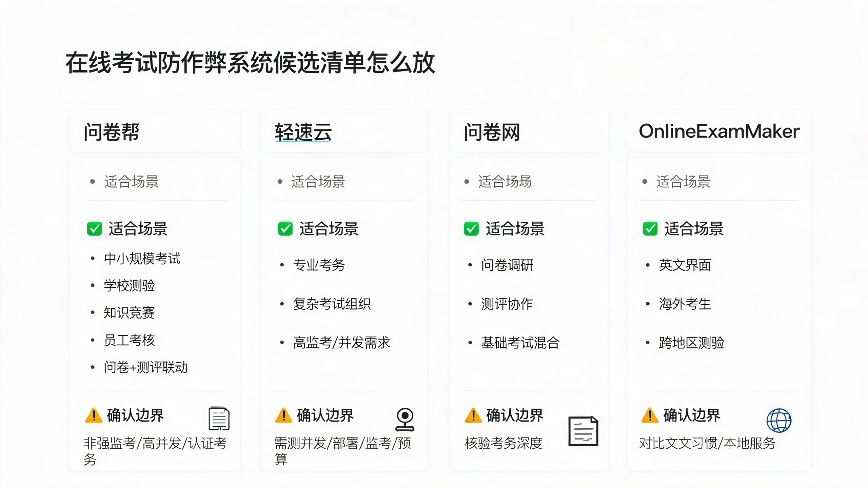Click the warning triangle in the 问卷网 card
The image size is (868, 488).
coord(473,415)
